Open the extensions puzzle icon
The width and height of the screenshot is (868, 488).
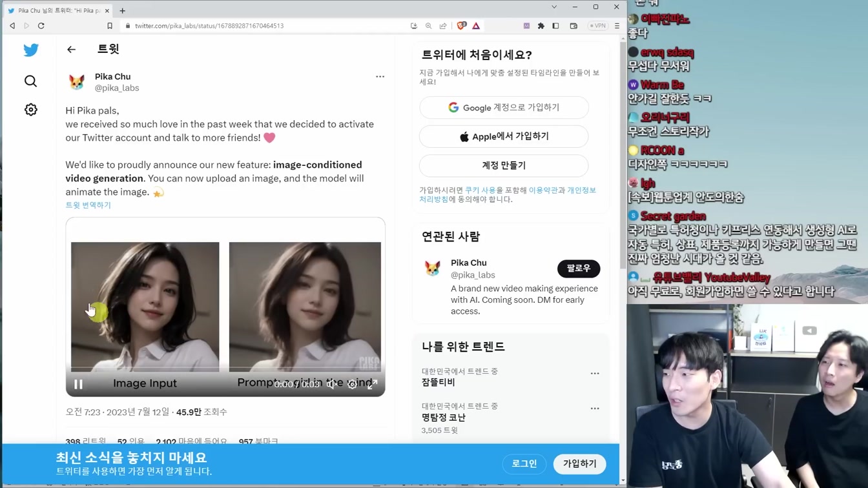pos(541,26)
